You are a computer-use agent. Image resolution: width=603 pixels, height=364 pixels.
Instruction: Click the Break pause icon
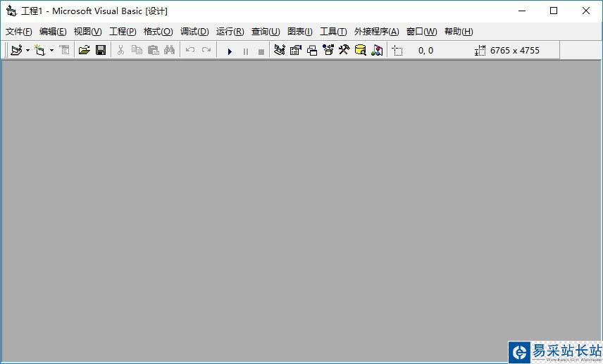click(x=246, y=51)
